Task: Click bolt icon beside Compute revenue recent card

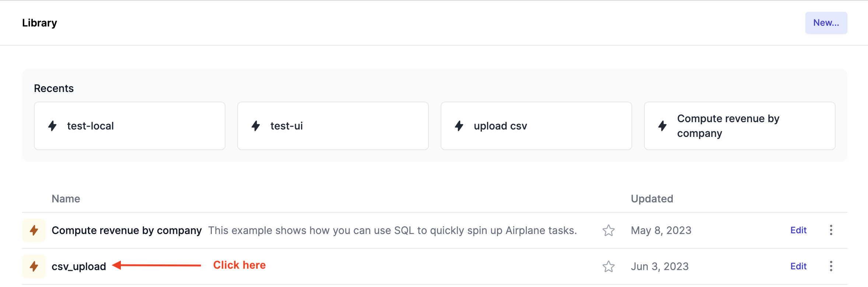Action: click(662, 126)
